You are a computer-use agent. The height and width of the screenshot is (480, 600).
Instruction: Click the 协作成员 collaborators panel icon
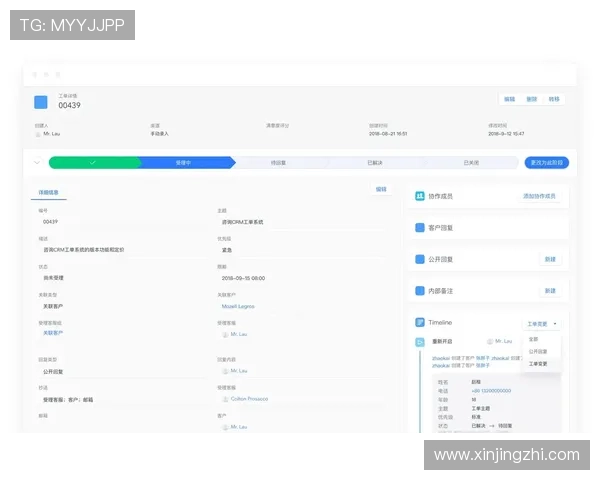(x=420, y=197)
